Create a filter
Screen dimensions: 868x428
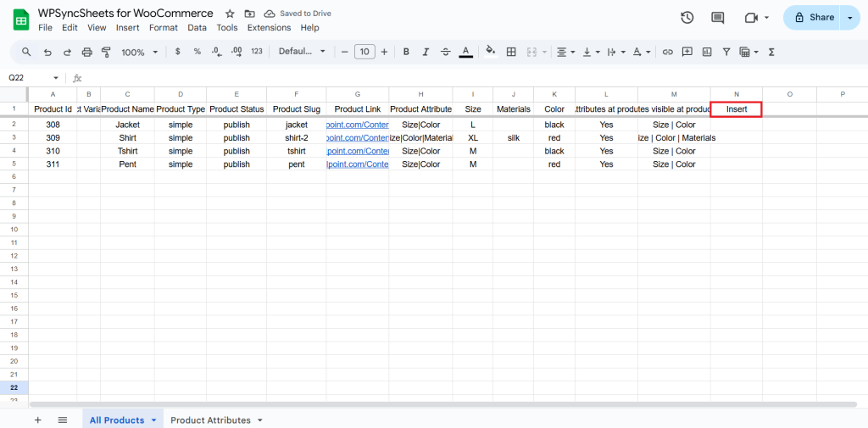(726, 52)
